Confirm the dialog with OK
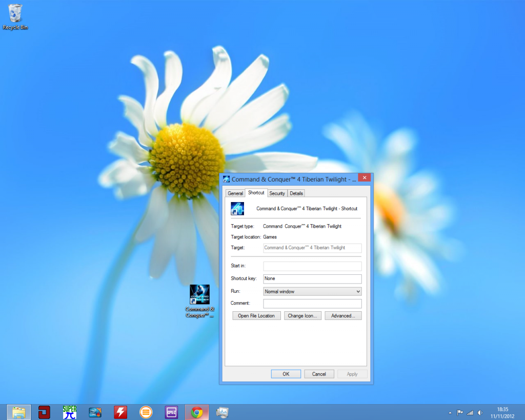Image resolution: width=525 pixels, height=420 pixels. [x=286, y=374]
